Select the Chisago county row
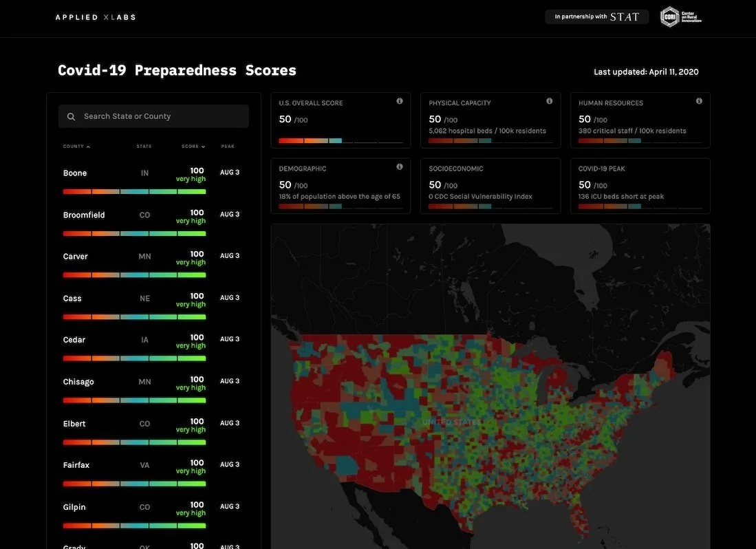 coord(153,389)
